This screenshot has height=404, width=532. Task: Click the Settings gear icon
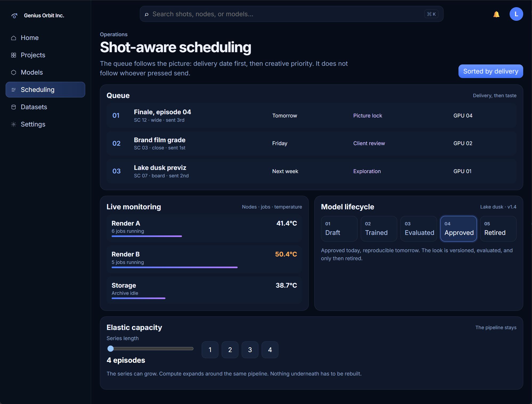pos(14,124)
